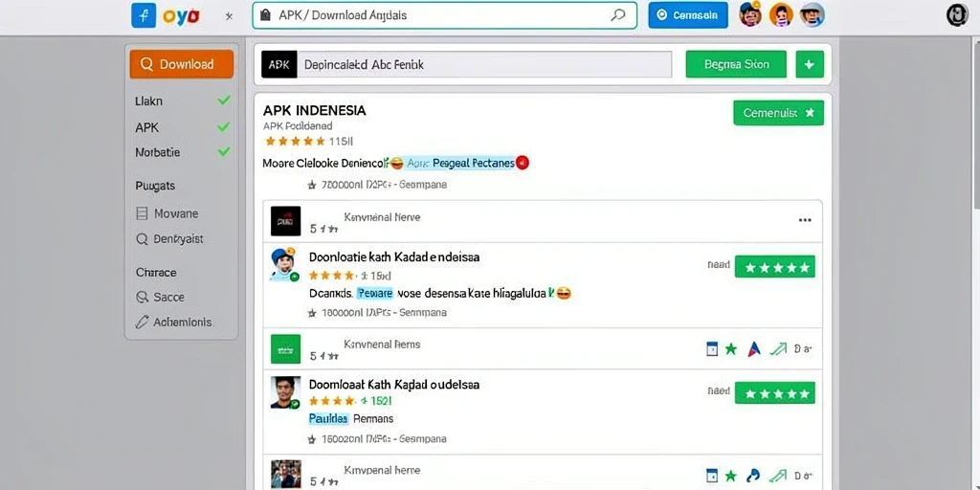Image resolution: width=980 pixels, height=490 pixels.
Task: Click the magnifier icon in search bar
Action: pyautogui.click(x=617, y=15)
